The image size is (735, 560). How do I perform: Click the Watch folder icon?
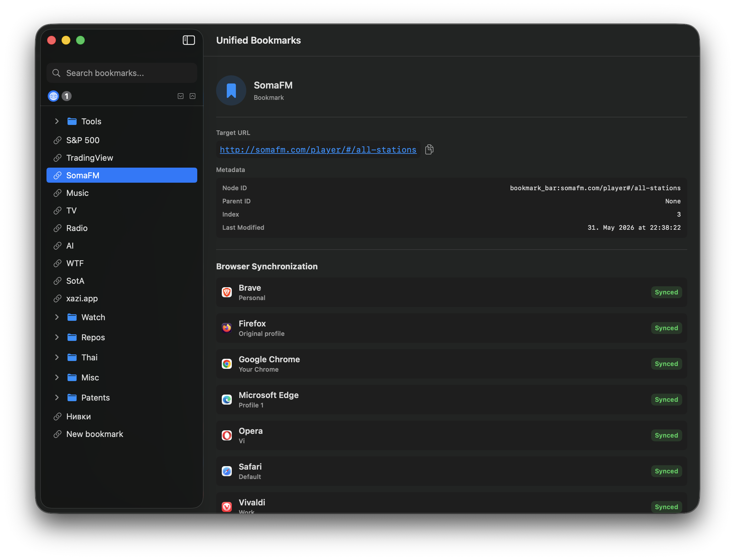[x=72, y=317]
